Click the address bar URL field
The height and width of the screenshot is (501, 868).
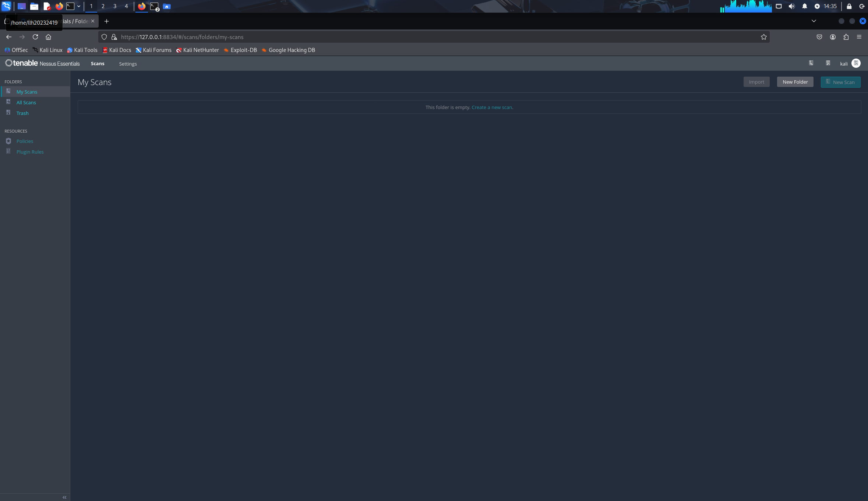[x=368, y=37]
